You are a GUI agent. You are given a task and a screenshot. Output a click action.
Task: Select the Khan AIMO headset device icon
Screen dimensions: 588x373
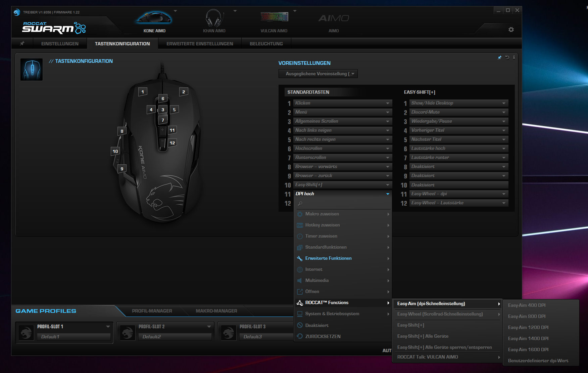[x=214, y=18]
